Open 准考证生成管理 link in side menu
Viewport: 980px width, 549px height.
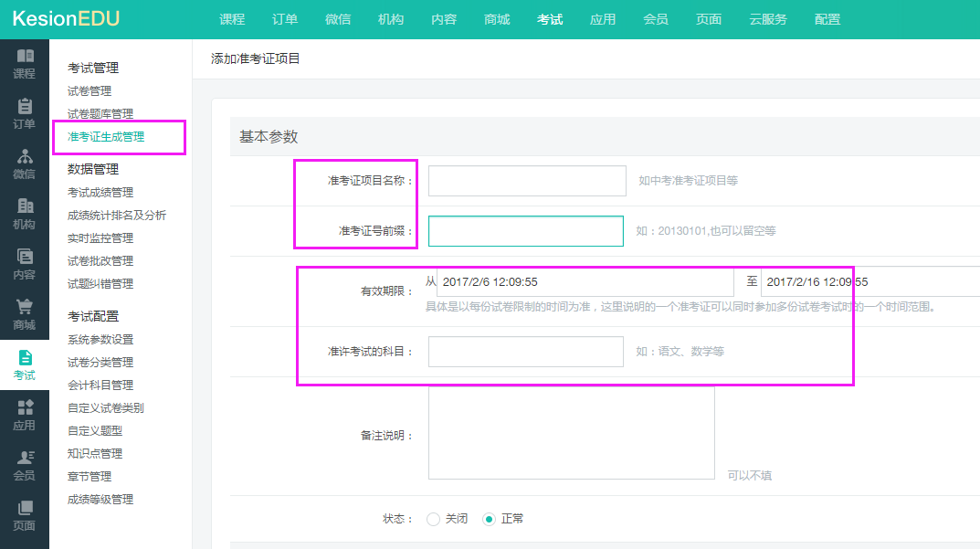(106, 137)
